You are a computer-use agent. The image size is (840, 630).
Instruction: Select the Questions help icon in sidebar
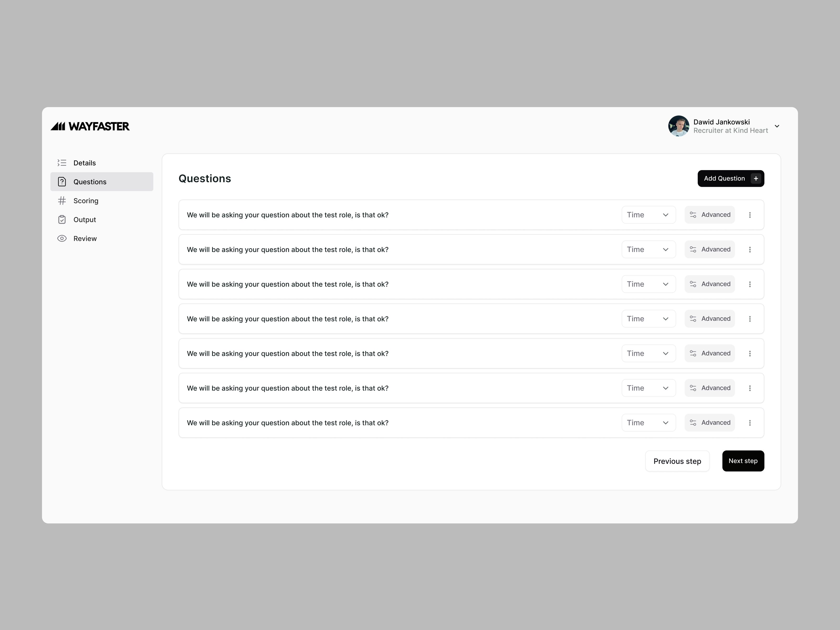(62, 182)
